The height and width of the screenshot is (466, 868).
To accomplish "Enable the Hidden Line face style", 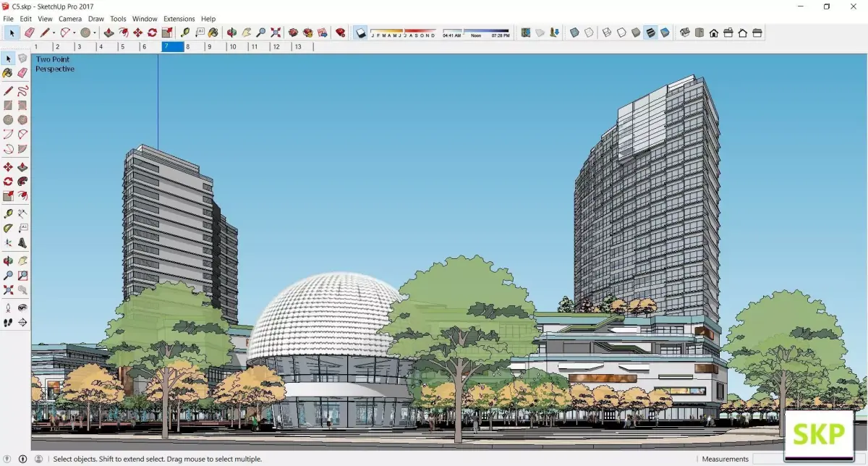I will tap(621, 33).
